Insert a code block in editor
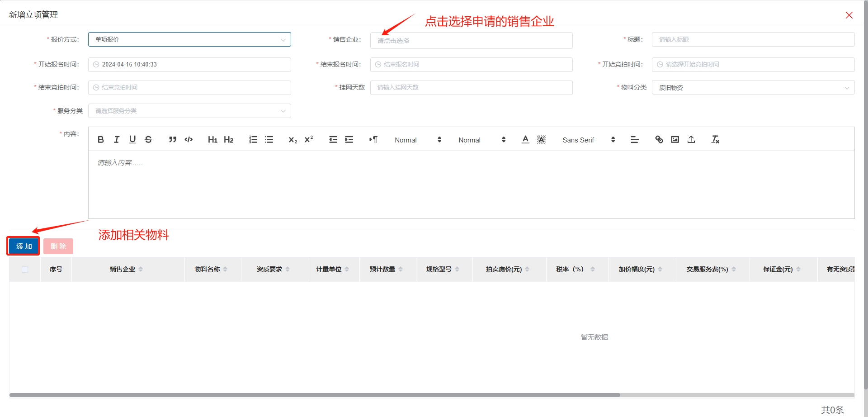Image resolution: width=868 pixels, height=417 pixels. coord(189,140)
